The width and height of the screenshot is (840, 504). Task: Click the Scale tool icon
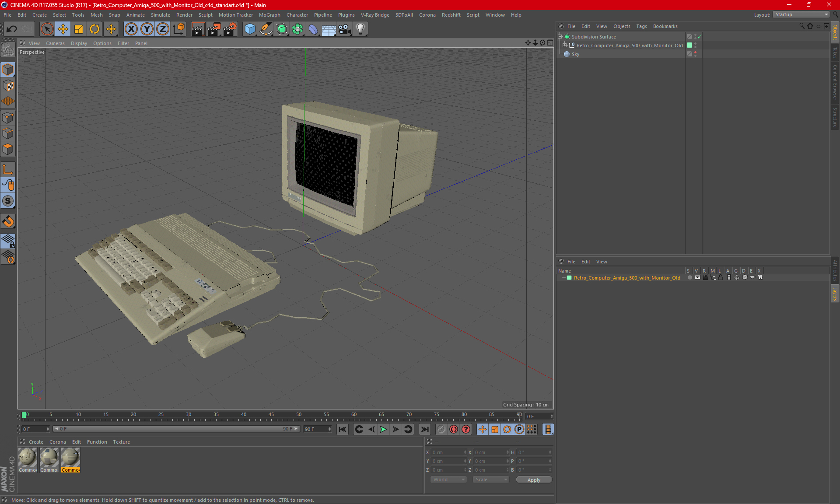click(x=79, y=29)
